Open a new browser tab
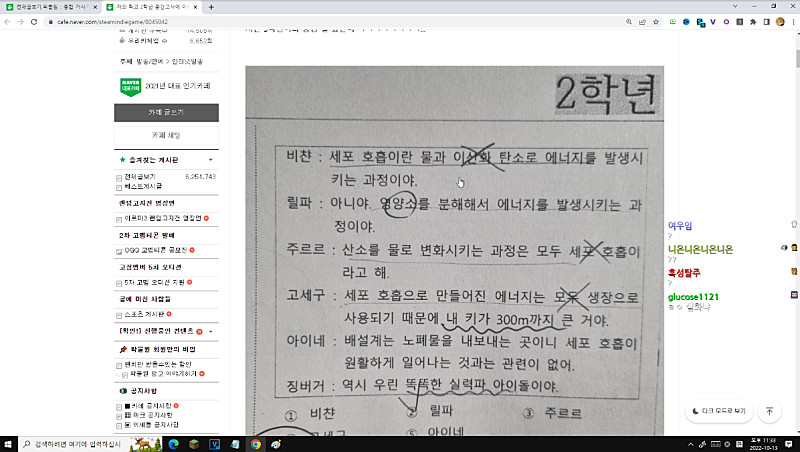The image size is (800, 452). [211, 7]
